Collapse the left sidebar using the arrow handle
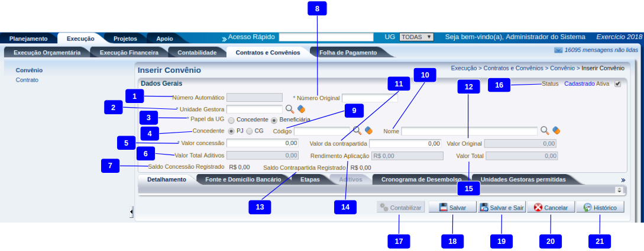The height and width of the screenshot is (251, 644). 131,212
